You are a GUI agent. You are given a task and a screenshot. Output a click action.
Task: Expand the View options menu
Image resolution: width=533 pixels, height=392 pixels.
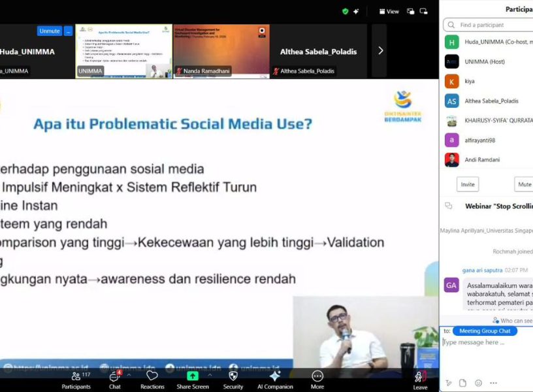(x=390, y=11)
